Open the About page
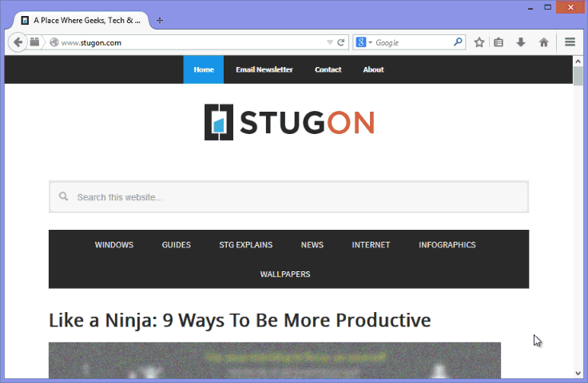 tap(374, 69)
